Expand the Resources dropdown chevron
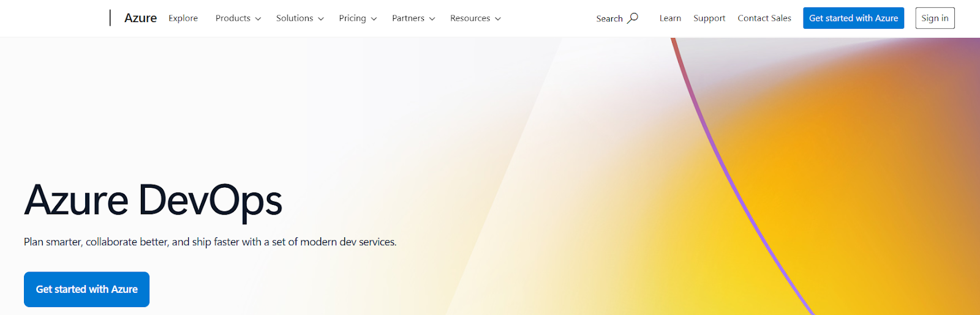 point(498,19)
